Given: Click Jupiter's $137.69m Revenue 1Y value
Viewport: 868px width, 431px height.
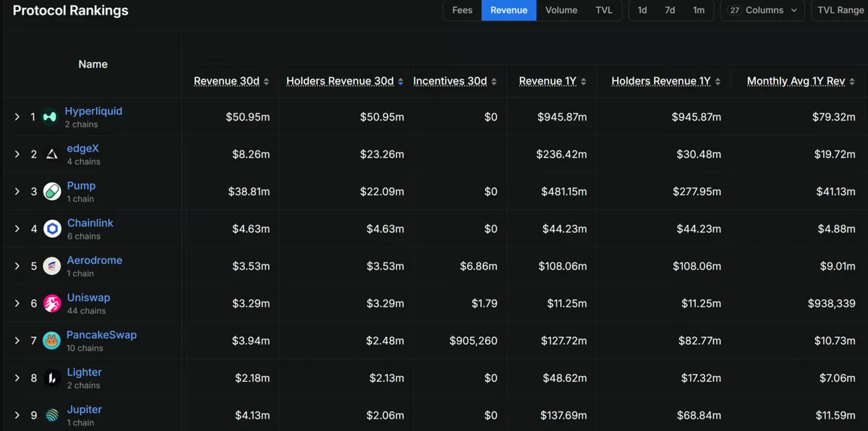Looking at the screenshot, I should [x=563, y=415].
